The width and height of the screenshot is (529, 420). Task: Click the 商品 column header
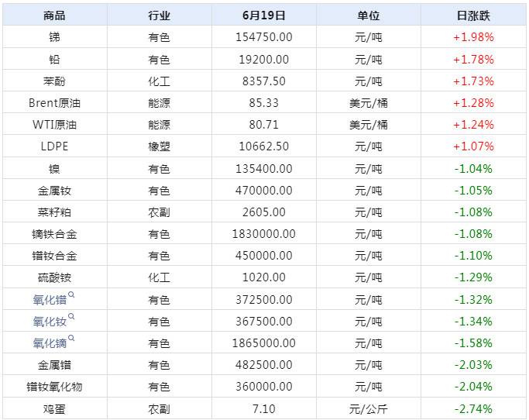point(54,15)
